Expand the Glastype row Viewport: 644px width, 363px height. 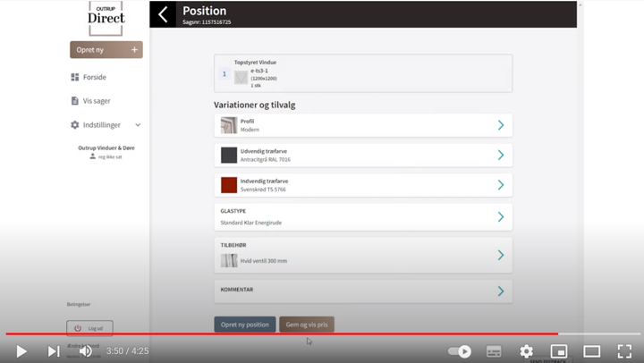click(500, 216)
